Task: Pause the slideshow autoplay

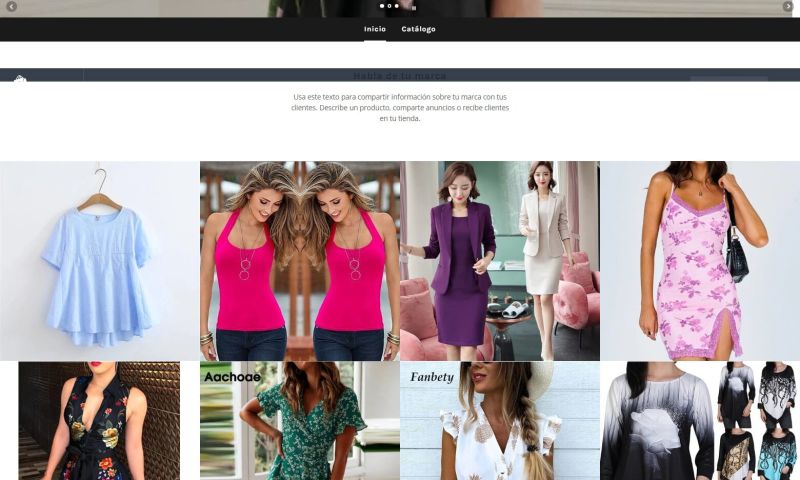Action: pyautogui.click(x=414, y=7)
